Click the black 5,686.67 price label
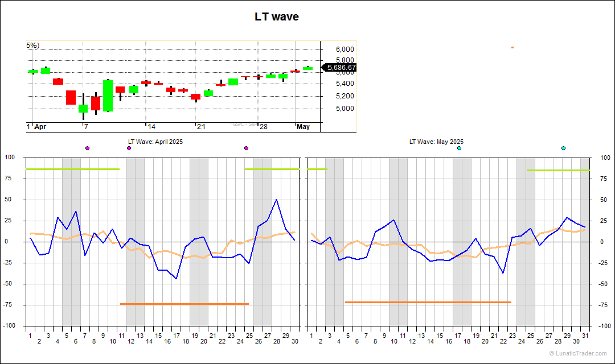The width and height of the screenshot is (615, 364). coord(341,67)
